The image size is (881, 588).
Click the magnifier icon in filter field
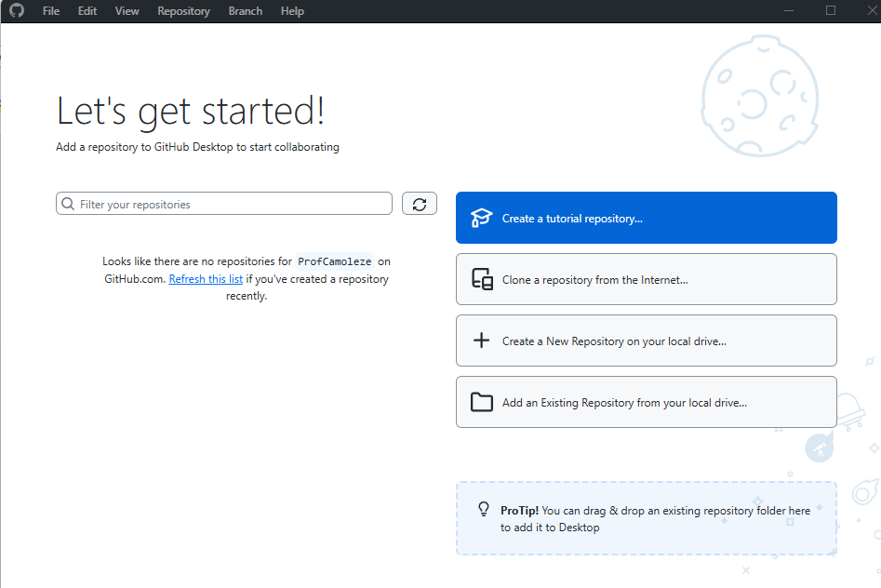68,204
